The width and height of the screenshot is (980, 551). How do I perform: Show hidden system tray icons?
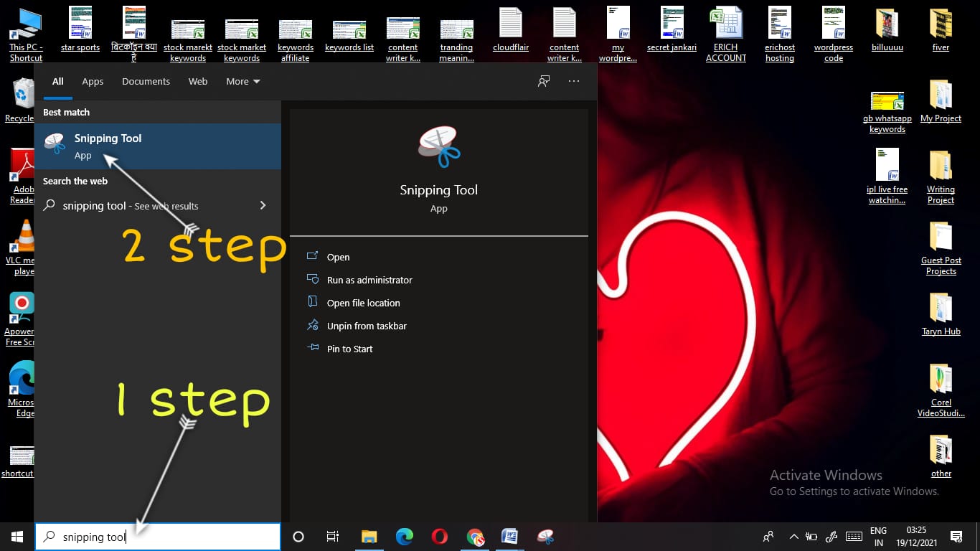pos(793,537)
